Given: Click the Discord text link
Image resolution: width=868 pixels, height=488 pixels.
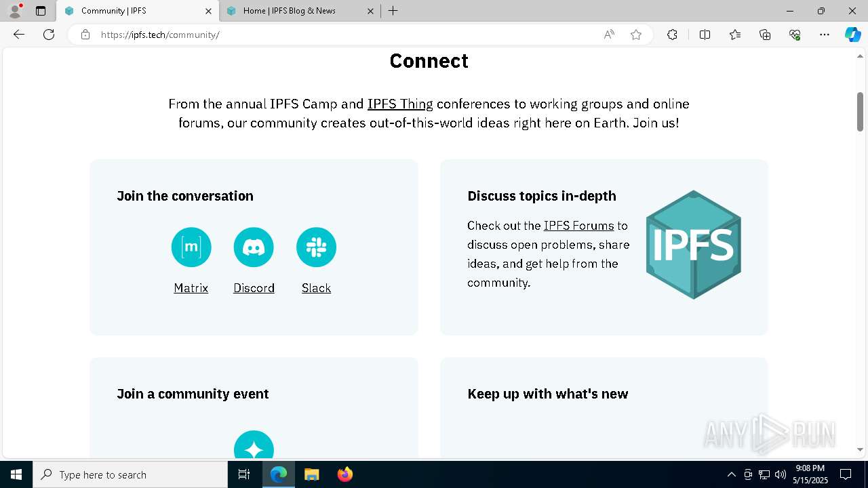Looking at the screenshot, I should pos(254,288).
